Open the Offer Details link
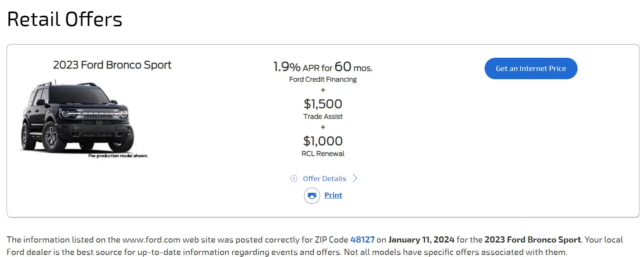Image resolution: width=644 pixels, height=257 pixels. tap(324, 179)
